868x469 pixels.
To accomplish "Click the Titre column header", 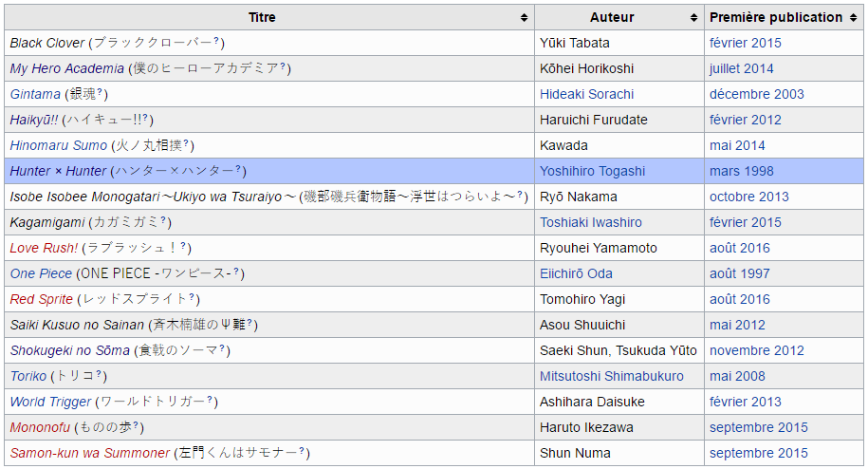I will (x=262, y=17).
